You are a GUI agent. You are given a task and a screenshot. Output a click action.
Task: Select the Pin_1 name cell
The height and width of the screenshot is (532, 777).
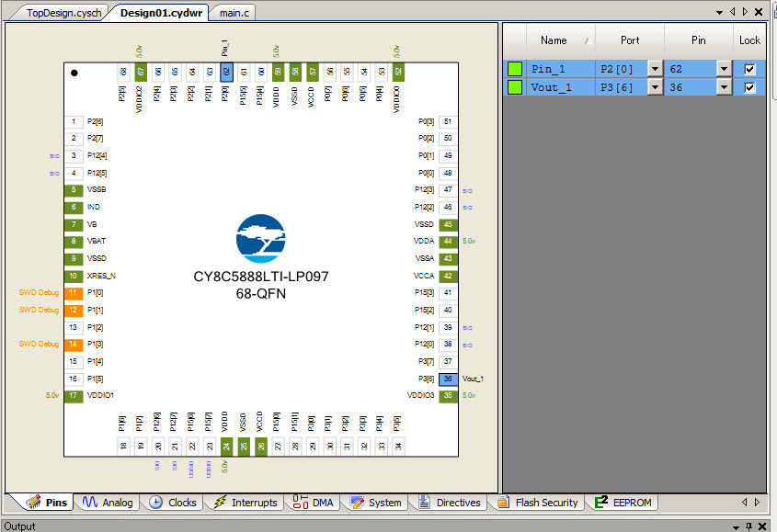[x=560, y=69]
